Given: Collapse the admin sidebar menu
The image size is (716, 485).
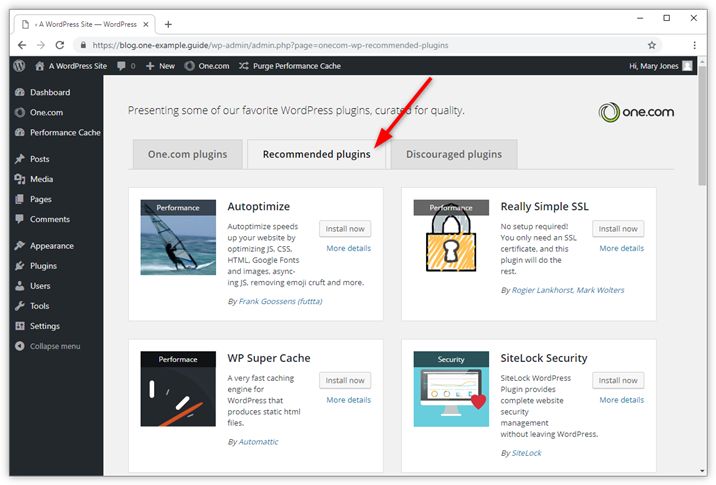Looking at the screenshot, I should click(55, 346).
